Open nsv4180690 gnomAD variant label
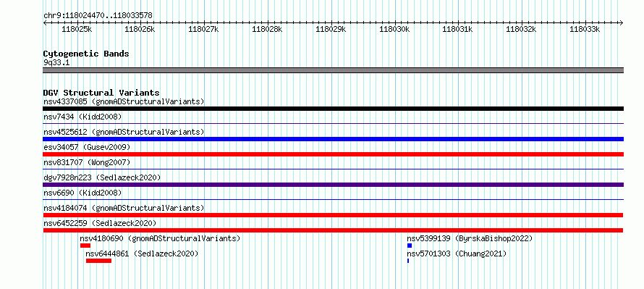 pyautogui.click(x=160, y=238)
